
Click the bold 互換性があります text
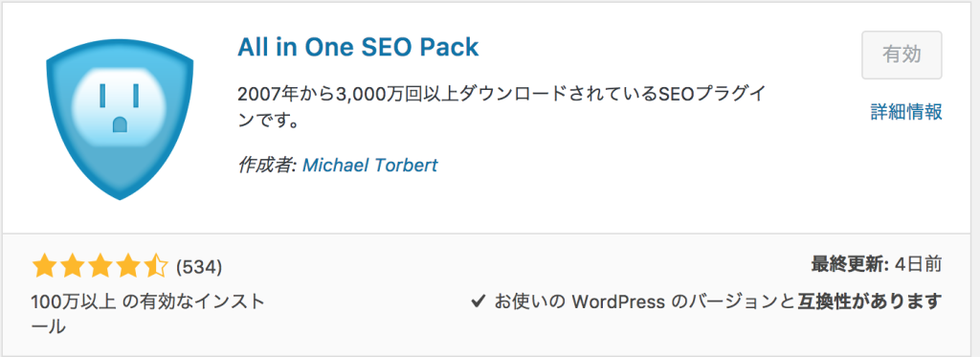click(870, 302)
